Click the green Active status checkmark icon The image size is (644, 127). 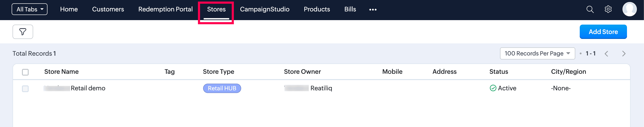[493, 88]
